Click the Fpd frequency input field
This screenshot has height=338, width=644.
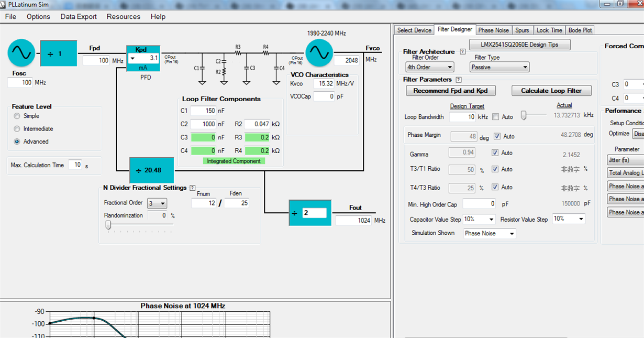click(x=96, y=61)
